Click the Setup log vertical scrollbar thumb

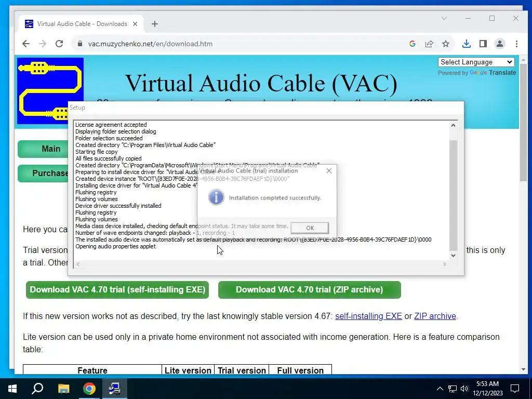coord(453,195)
